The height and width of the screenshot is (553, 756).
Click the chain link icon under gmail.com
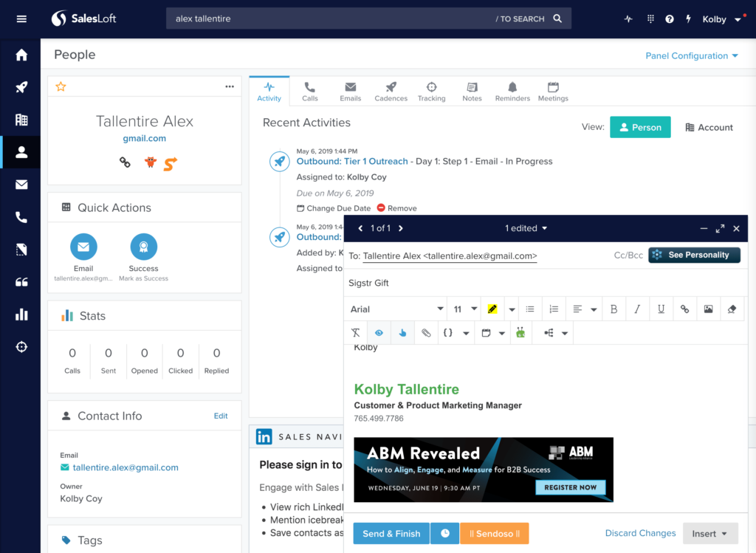coord(125,162)
